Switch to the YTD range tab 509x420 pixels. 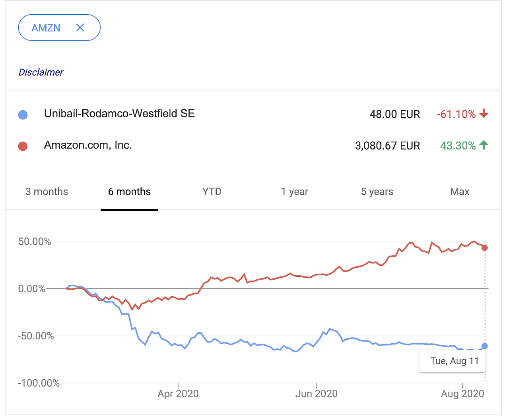(x=212, y=192)
